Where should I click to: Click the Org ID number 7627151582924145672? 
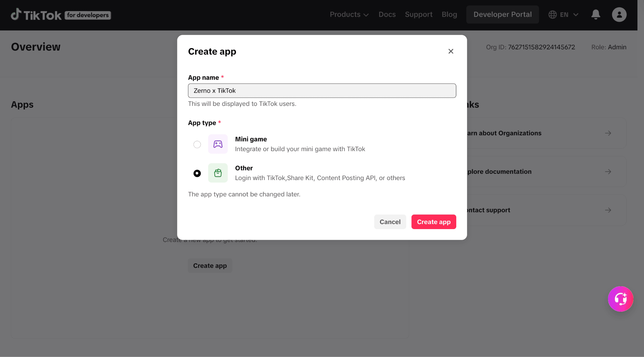[x=541, y=47]
